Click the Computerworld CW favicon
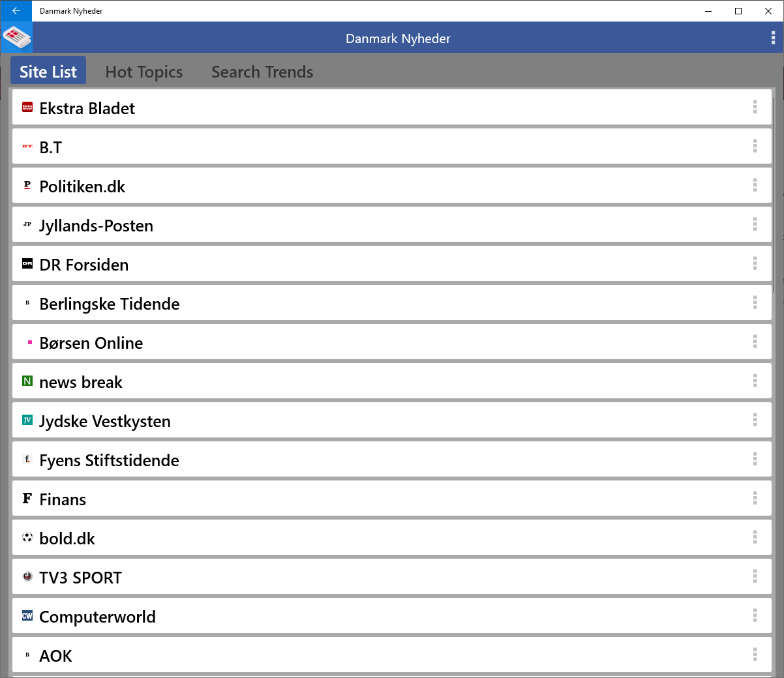The image size is (784, 678). pyautogui.click(x=27, y=615)
